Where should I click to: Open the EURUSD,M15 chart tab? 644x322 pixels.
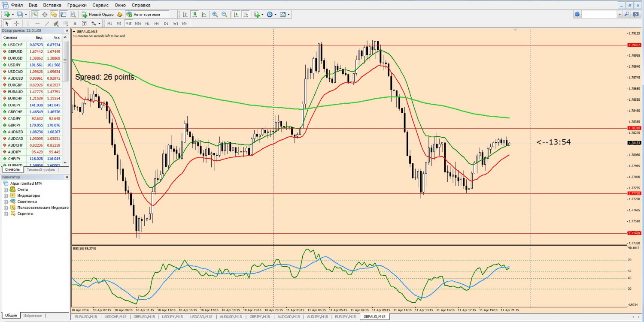pyautogui.click(x=86, y=317)
